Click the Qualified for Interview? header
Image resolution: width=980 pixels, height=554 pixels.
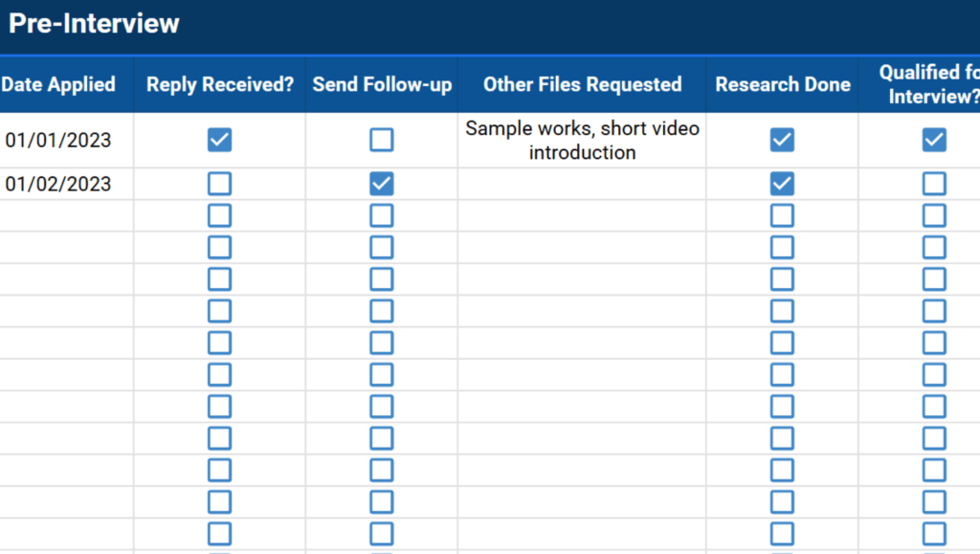(x=923, y=84)
